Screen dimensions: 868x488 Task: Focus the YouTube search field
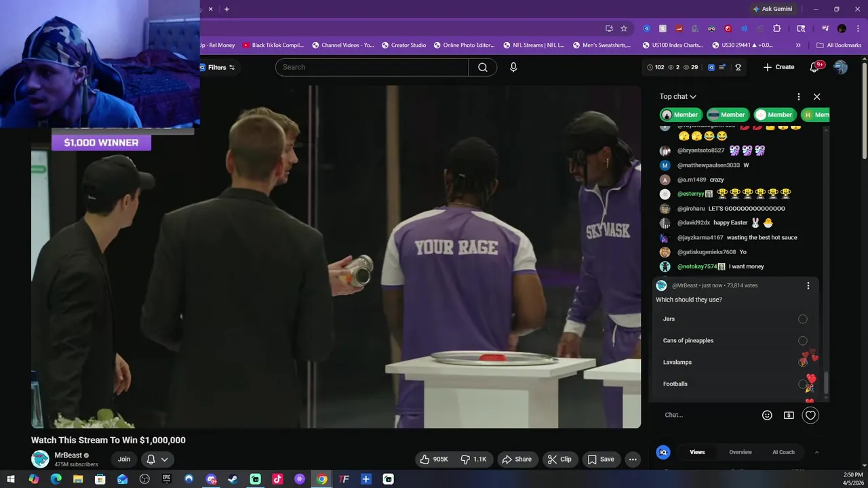372,67
